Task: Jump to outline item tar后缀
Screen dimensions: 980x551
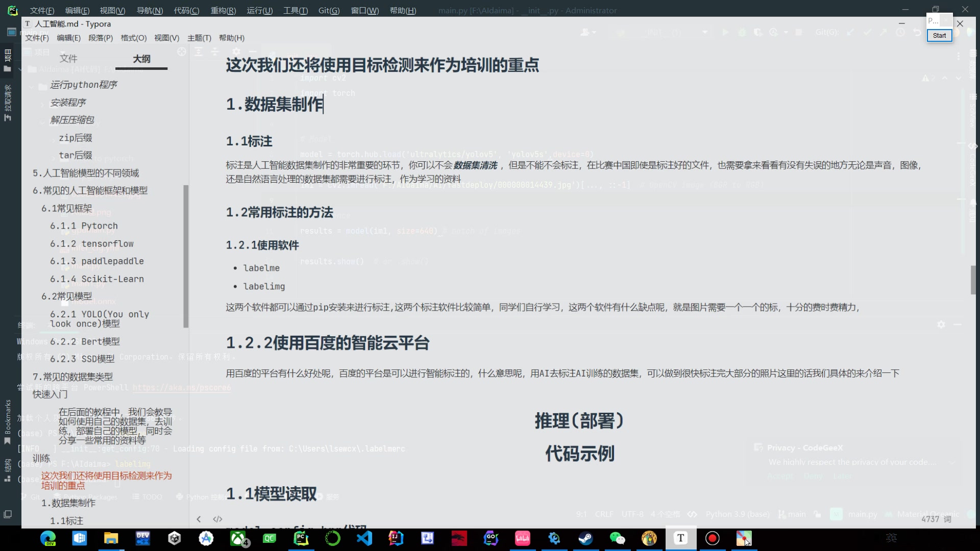Action: pos(76,155)
